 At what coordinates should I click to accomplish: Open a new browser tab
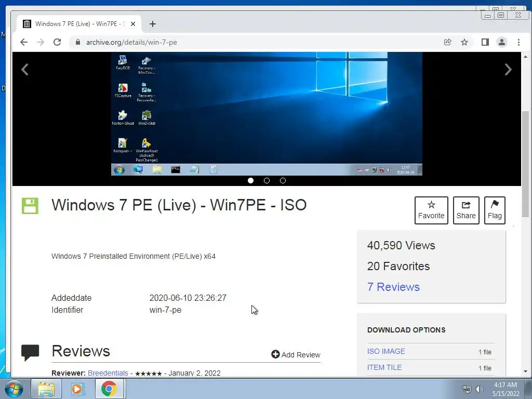tap(153, 24)
